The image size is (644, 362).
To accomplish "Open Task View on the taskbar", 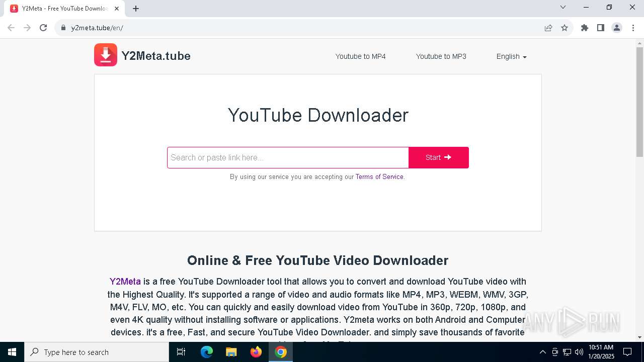I will pyautogui.click(x=181, y=352).
